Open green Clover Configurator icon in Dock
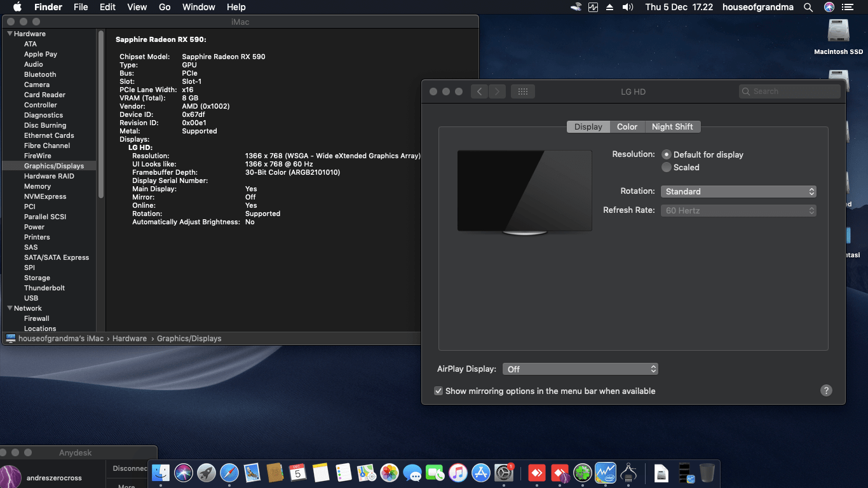Screen dimensions: 868x488 click(x=583, y=473)
